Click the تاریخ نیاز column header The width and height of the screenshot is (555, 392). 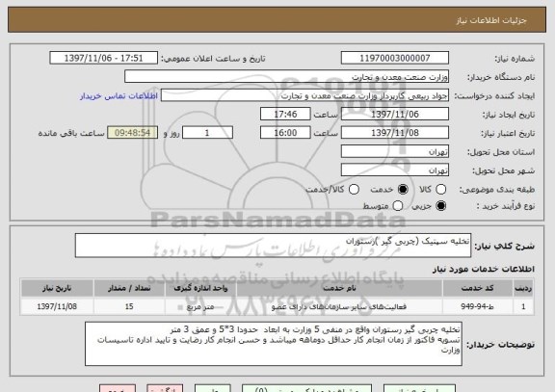tap(57, 288)
